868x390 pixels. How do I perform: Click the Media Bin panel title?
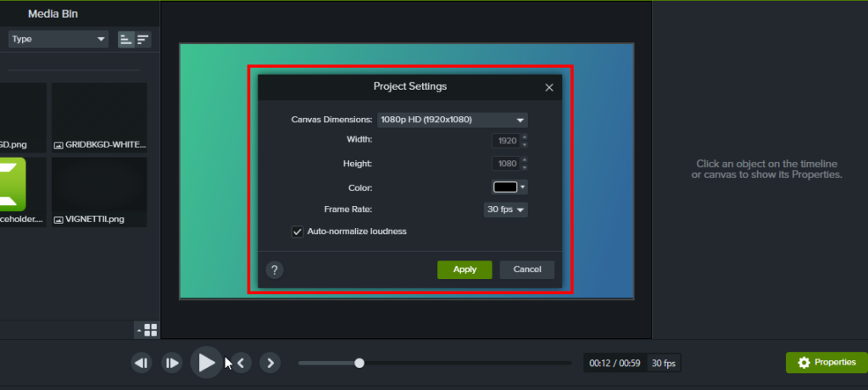[53, 14]
